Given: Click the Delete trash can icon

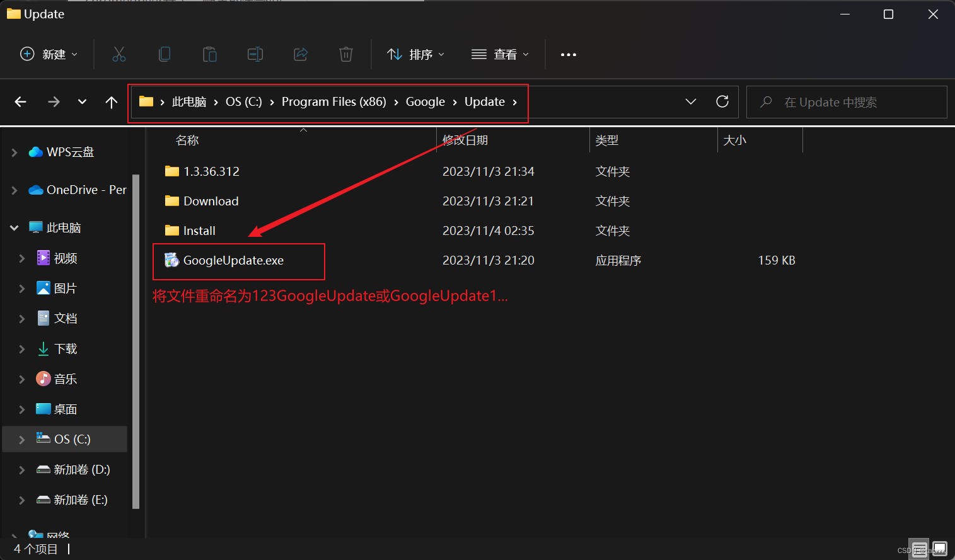Looking at the screenshot, I should (x=346, y=54).
